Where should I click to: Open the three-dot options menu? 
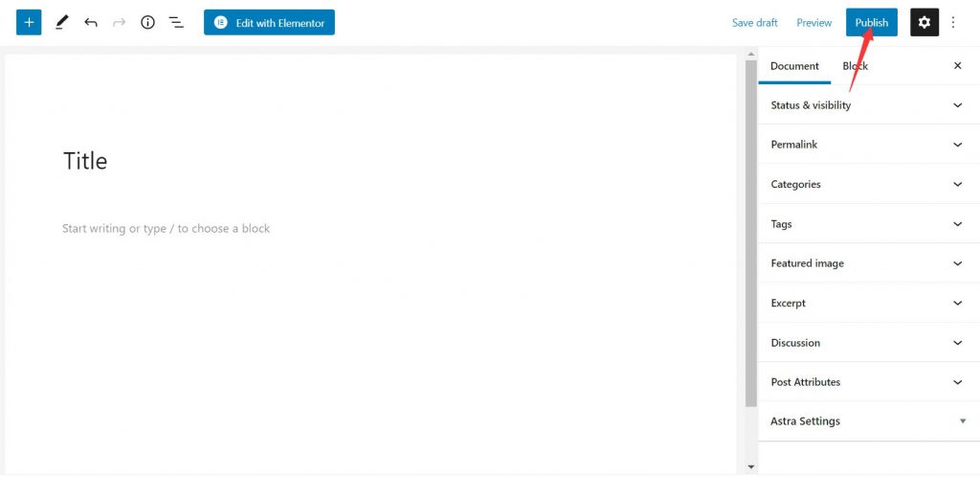coord(953,22)
